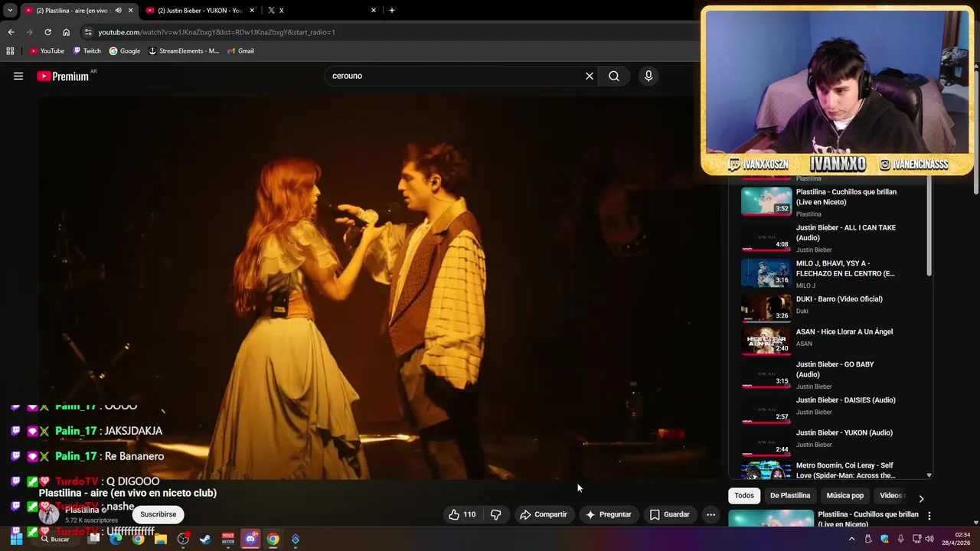Open Steam from taskbar
Image resolution: width=980 pixels, height=551 pixels.
[205, 539]
